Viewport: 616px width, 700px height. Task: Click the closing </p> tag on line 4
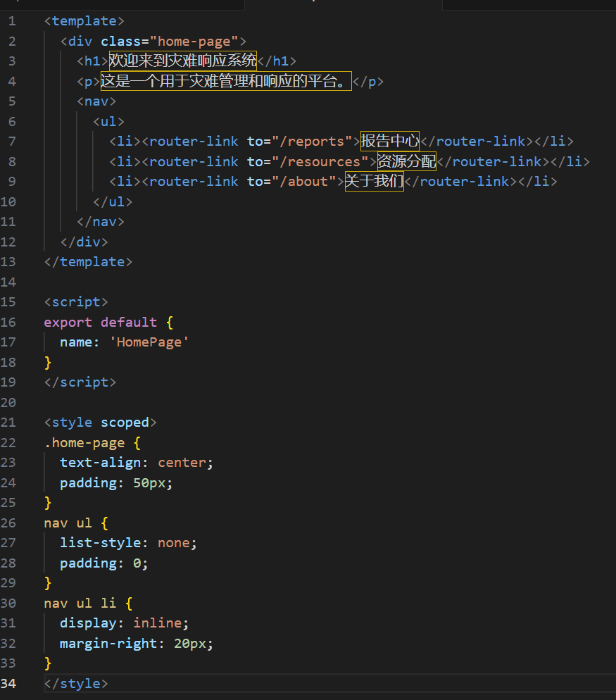pos(367,82)
